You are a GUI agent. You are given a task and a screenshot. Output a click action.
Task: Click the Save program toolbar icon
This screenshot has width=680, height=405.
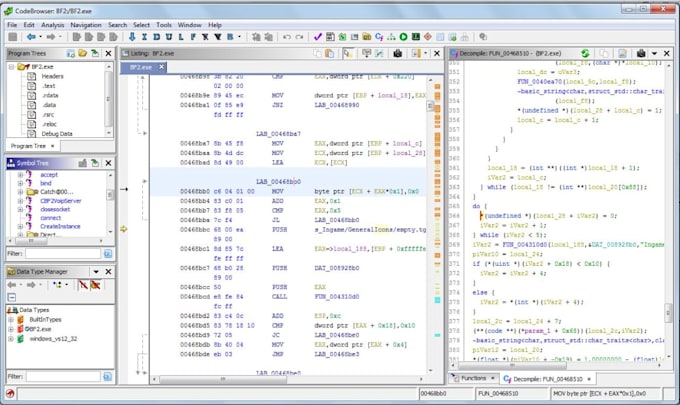13,37
